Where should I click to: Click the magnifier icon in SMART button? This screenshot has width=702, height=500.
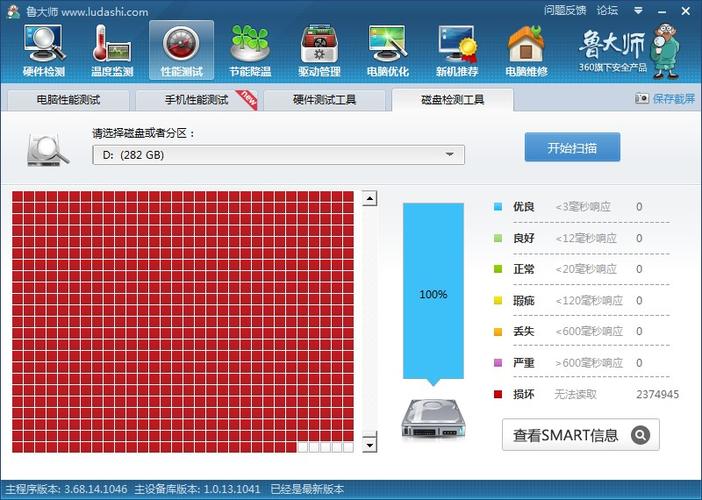(x=640, y=435)
